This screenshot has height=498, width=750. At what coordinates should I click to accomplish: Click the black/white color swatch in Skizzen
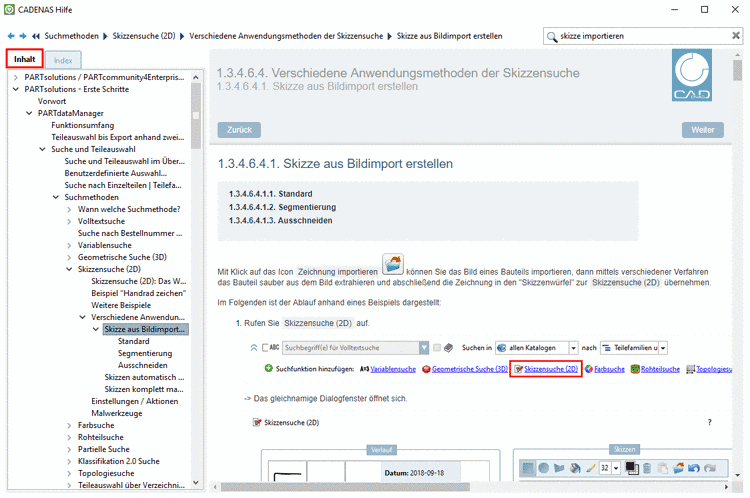[631, 468]
